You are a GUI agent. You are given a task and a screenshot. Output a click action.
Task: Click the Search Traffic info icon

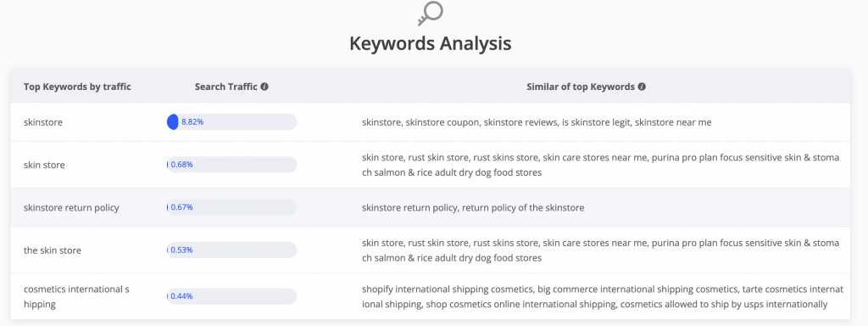(x=264, y=87)
